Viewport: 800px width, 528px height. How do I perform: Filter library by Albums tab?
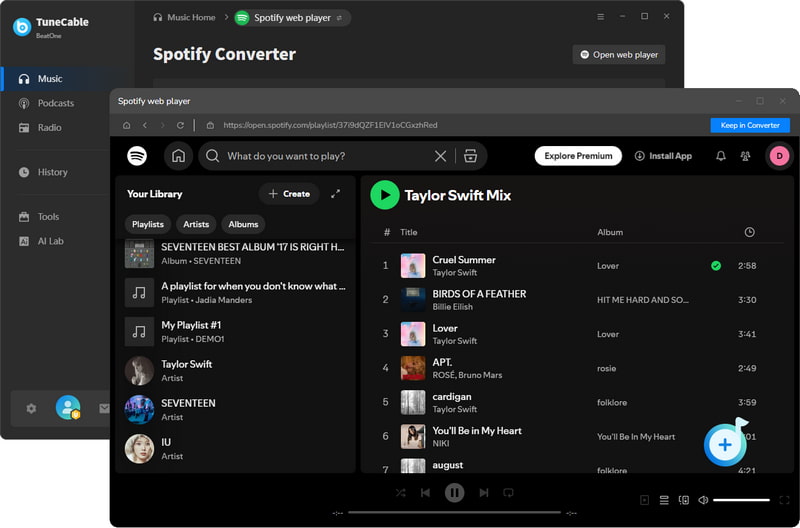(243, 224)
